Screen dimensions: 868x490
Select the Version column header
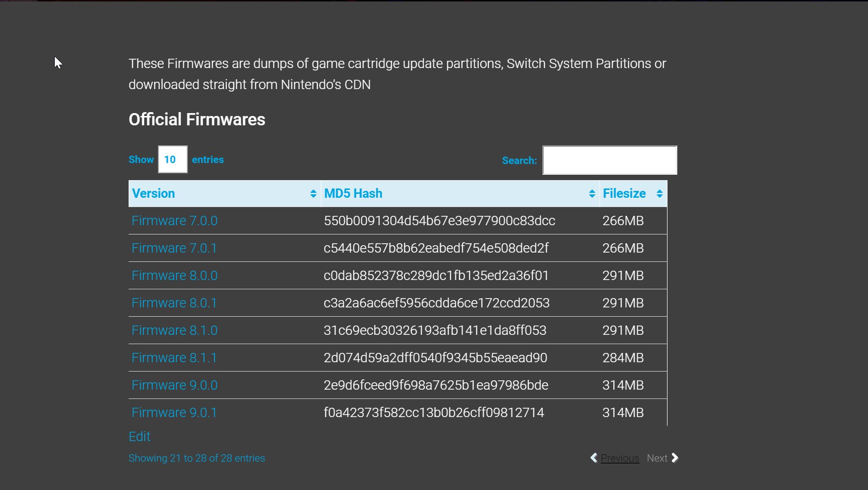(x=153, y=193)
